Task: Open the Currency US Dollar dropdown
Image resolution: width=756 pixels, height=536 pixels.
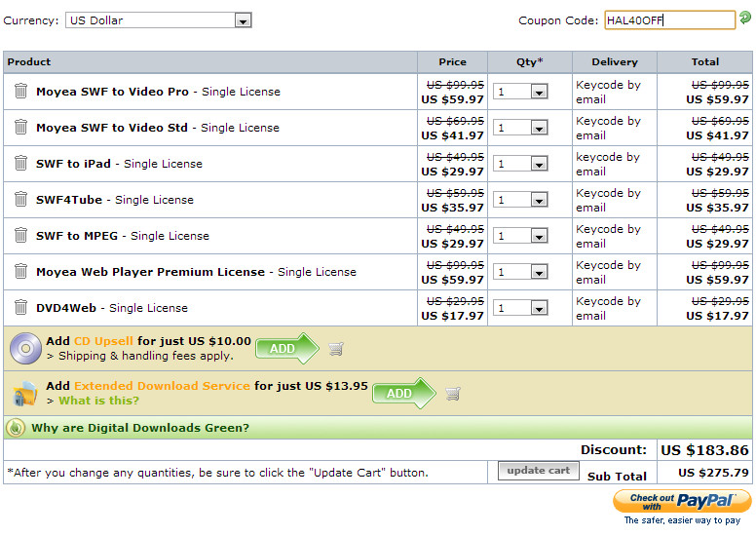Action: [x=159, y=20]
